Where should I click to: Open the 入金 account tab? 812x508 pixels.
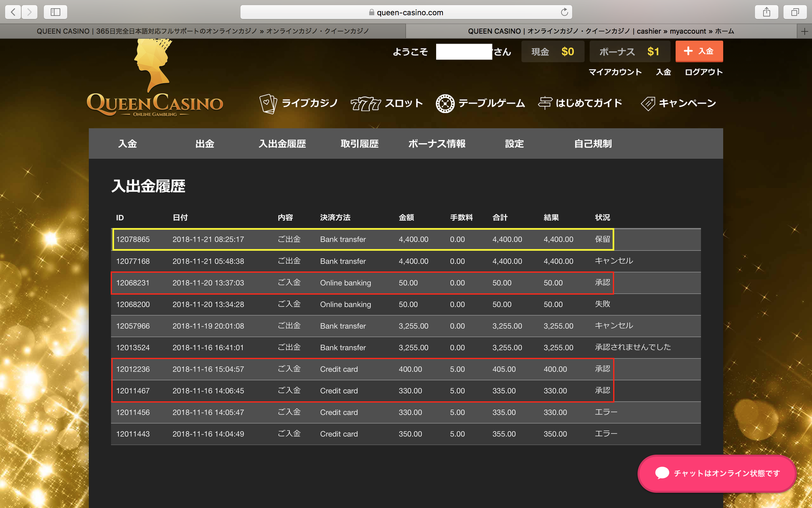coord(127,144)
